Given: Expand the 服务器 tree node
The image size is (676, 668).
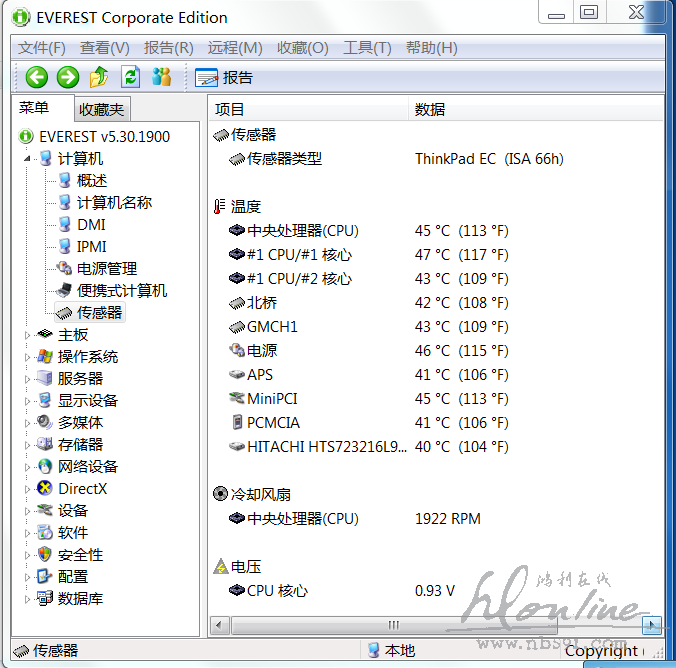Looking at the screenshot, I should [27, 379].
